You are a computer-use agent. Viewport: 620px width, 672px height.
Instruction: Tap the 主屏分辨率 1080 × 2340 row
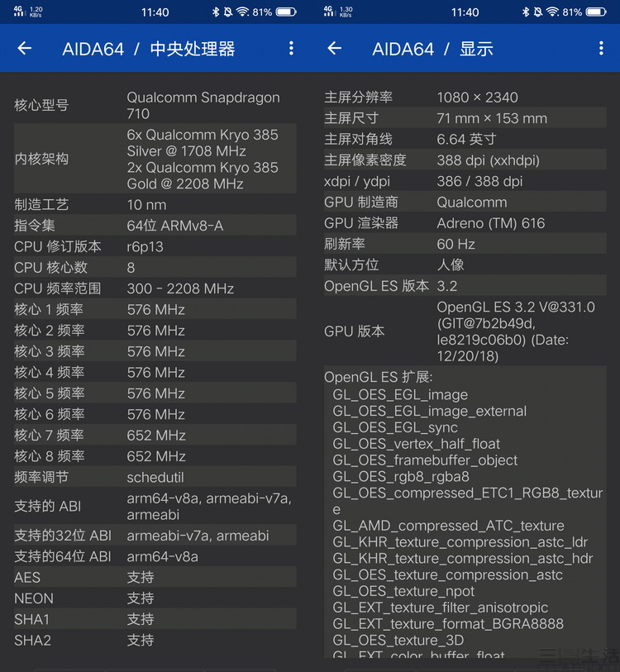coord(465,98)
